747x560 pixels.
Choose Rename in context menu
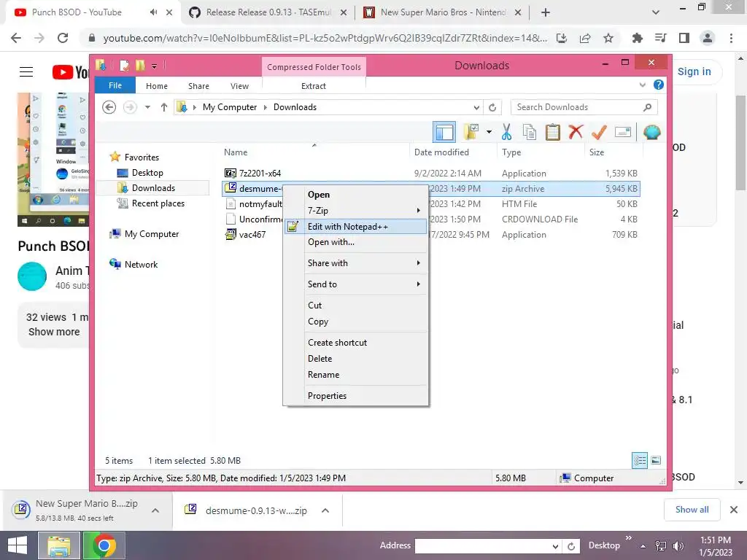coord(355,374)
